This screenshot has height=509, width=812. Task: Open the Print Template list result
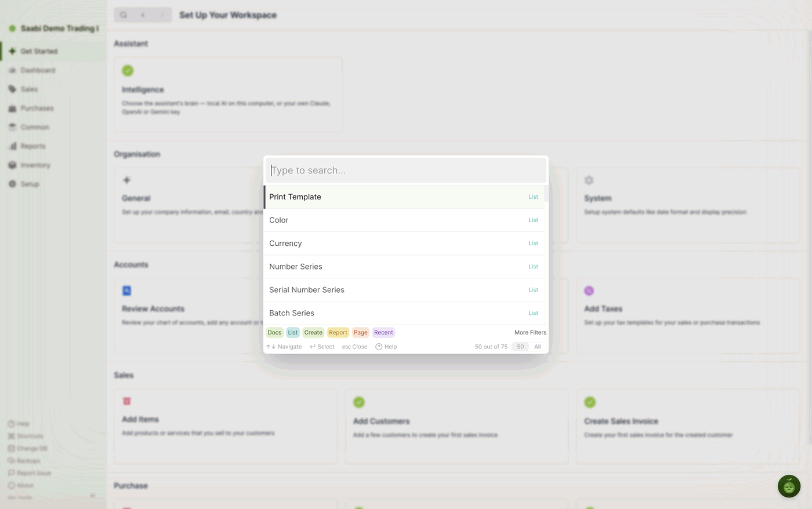point(404,197)
